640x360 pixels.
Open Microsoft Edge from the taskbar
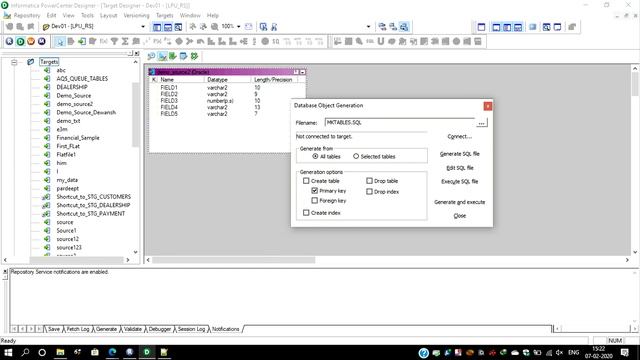point(112,352)
